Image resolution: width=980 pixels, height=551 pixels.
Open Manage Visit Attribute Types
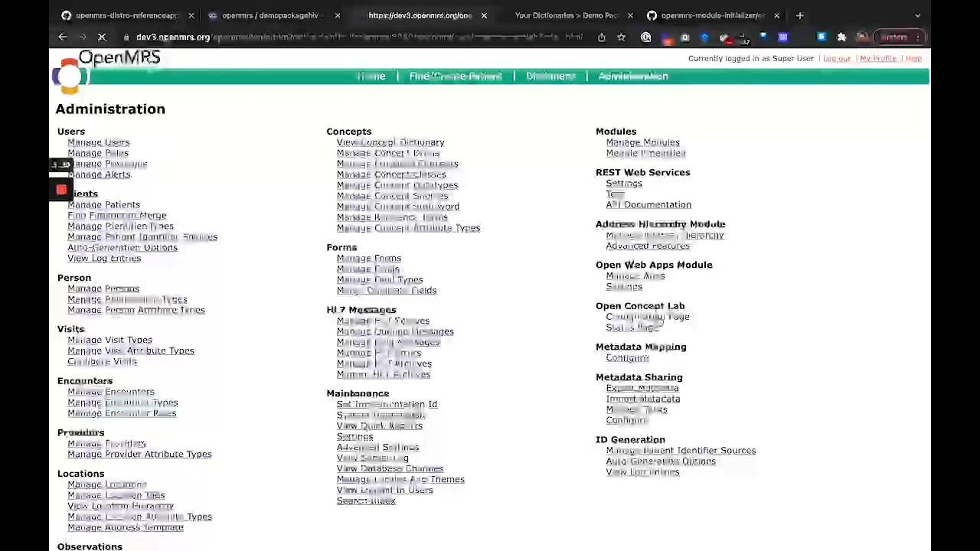pyautogui.click(x=131, y=350)
